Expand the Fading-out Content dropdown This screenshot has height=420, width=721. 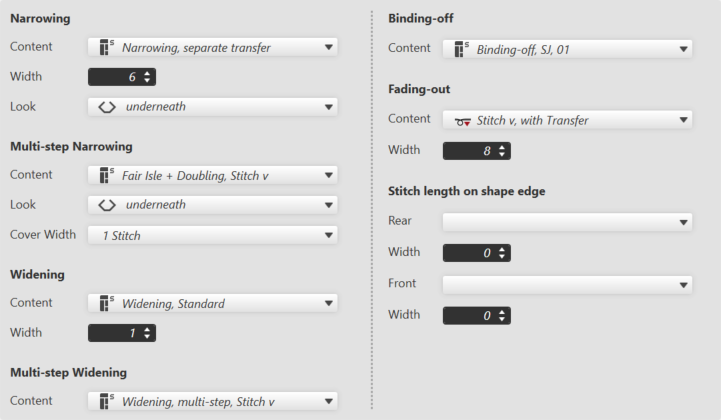pyautogui.click(x=683, y=120)
